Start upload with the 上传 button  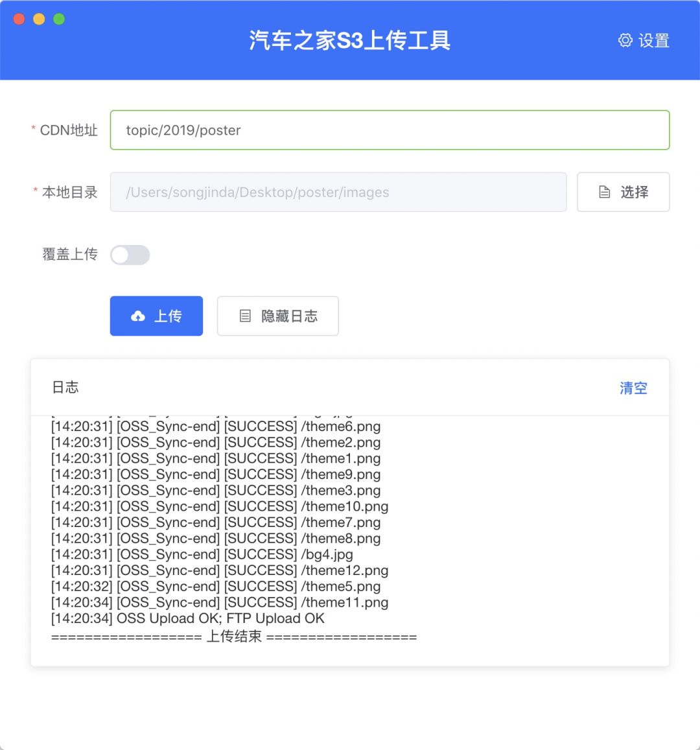click(156, 316)
